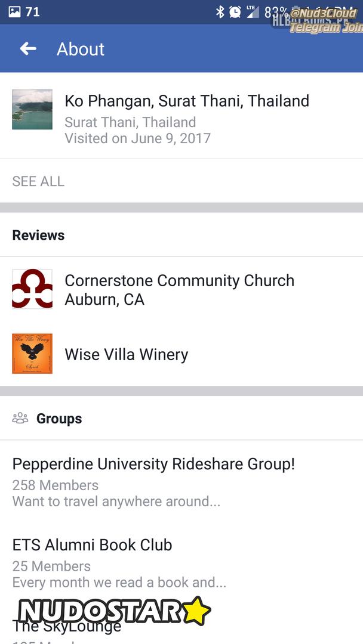Open the Ko Phangan, Surat Thani check-in title
The height and width of the screenshot is (644, 363).
[x=187, y=101]
